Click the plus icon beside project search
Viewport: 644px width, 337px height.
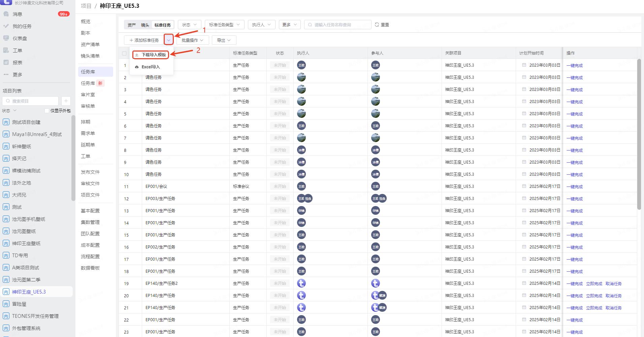tap(66, 101)
